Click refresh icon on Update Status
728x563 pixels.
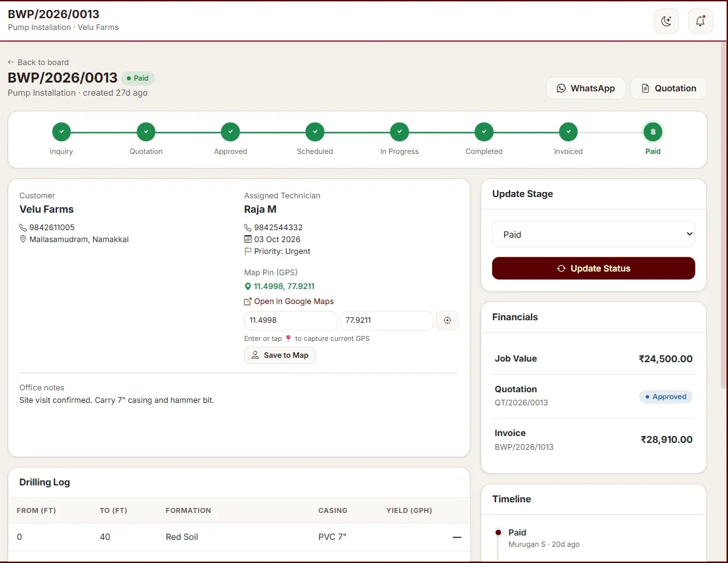[x=561, y=268]
